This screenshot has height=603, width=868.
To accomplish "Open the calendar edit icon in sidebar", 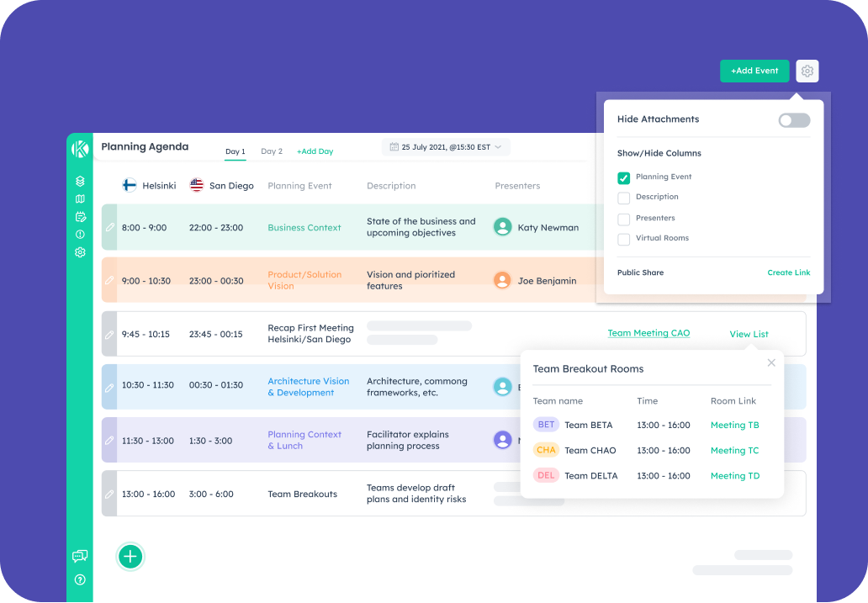I will point(80,217).
